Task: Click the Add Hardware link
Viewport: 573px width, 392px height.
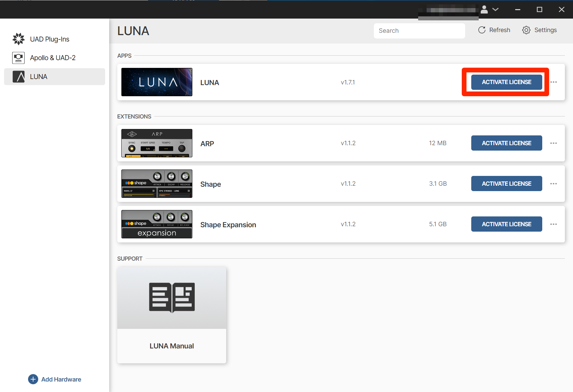Action: pyautogui.click(x=61, y=379)
